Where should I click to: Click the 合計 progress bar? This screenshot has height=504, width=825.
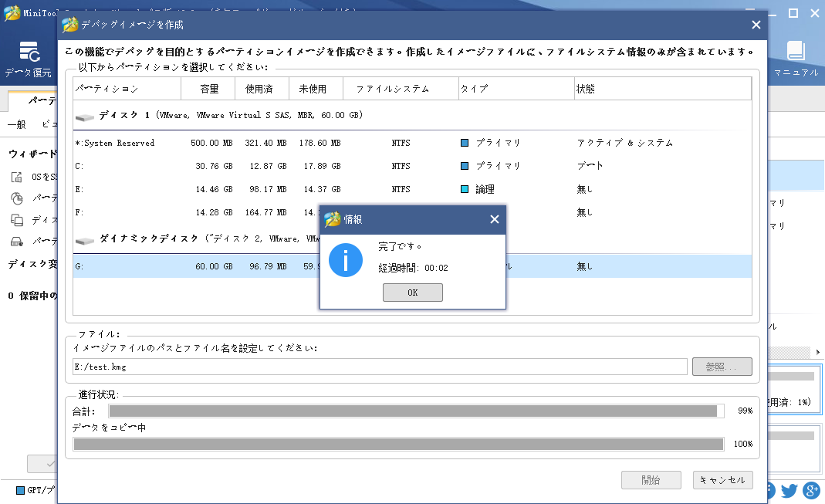[x=416, y=411]
